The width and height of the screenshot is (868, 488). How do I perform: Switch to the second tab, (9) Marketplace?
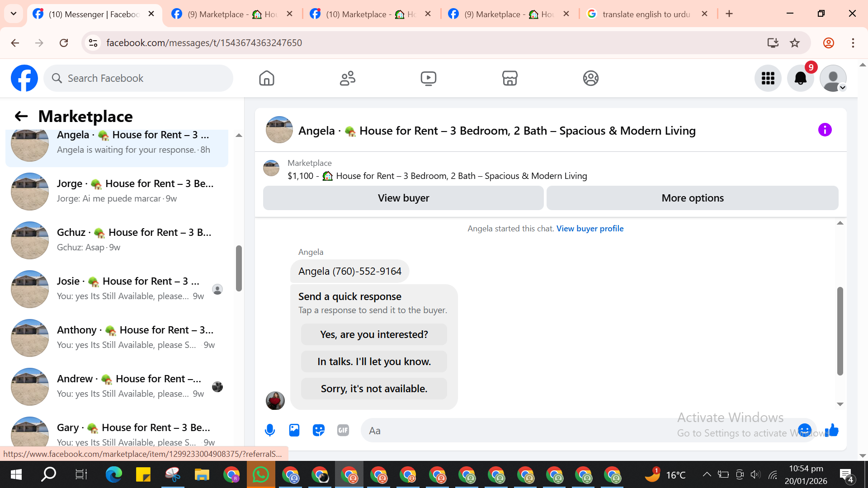(232, 14)
